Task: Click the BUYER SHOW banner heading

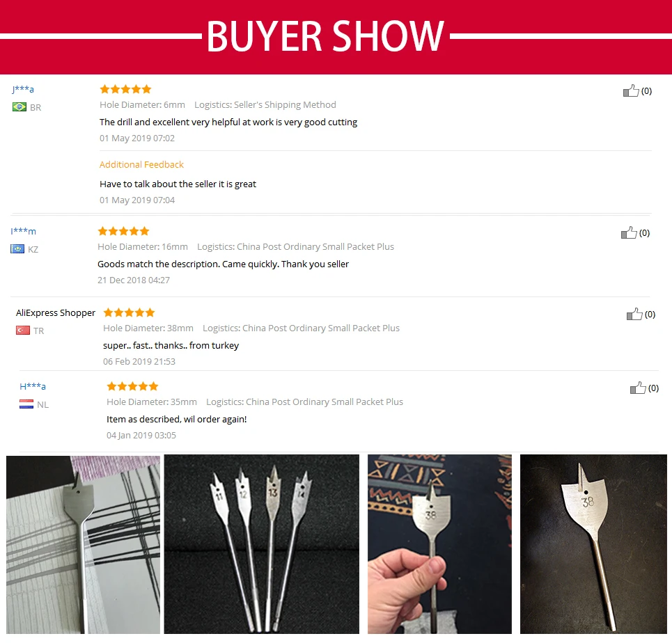Action: point(325,36)
